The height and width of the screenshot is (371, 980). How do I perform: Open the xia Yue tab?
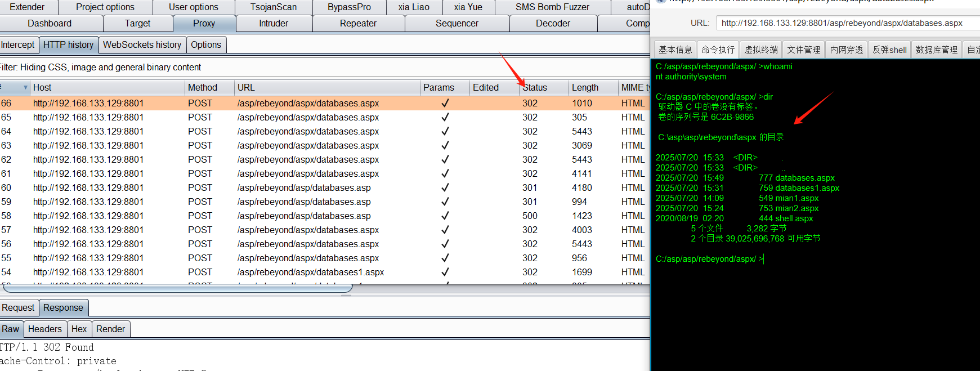pos(468,7)
